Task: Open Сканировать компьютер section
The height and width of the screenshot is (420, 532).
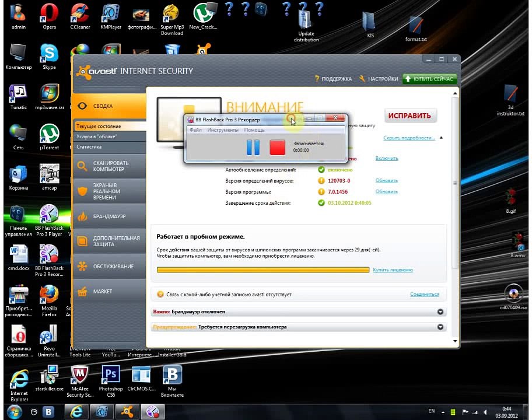Action: (x=109, y=166)
